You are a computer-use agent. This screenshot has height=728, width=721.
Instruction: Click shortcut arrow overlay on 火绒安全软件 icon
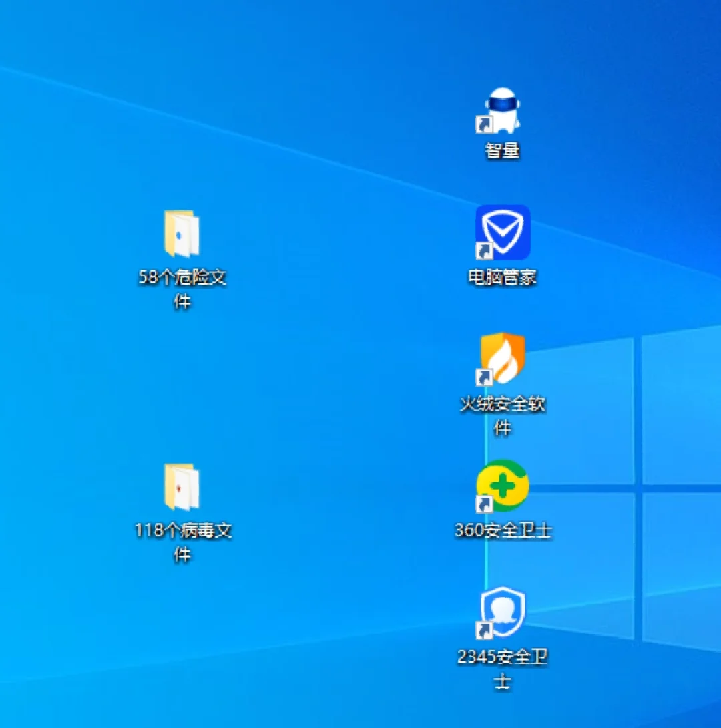[x=484, y=377]
